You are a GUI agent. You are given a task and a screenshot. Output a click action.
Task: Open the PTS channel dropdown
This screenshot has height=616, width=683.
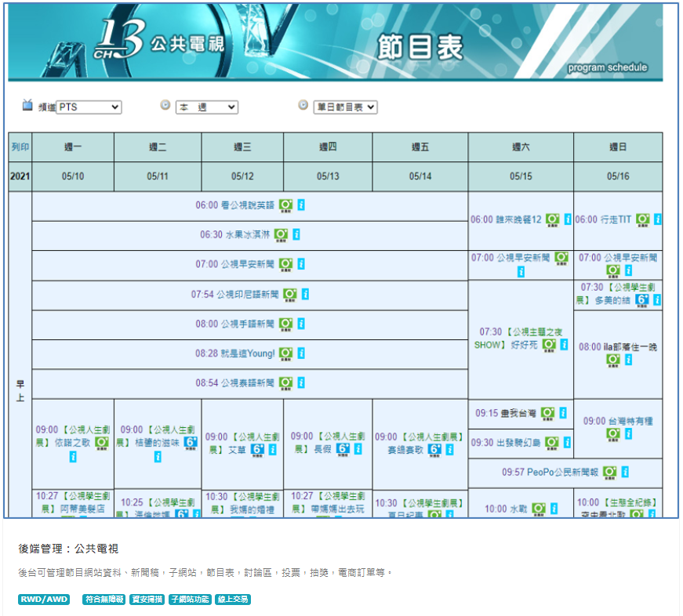[x=88, y=107]
